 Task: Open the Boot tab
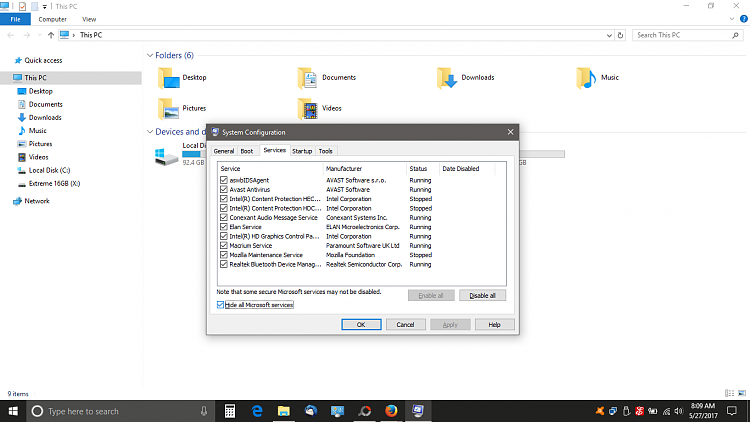[x=247, y=151]
